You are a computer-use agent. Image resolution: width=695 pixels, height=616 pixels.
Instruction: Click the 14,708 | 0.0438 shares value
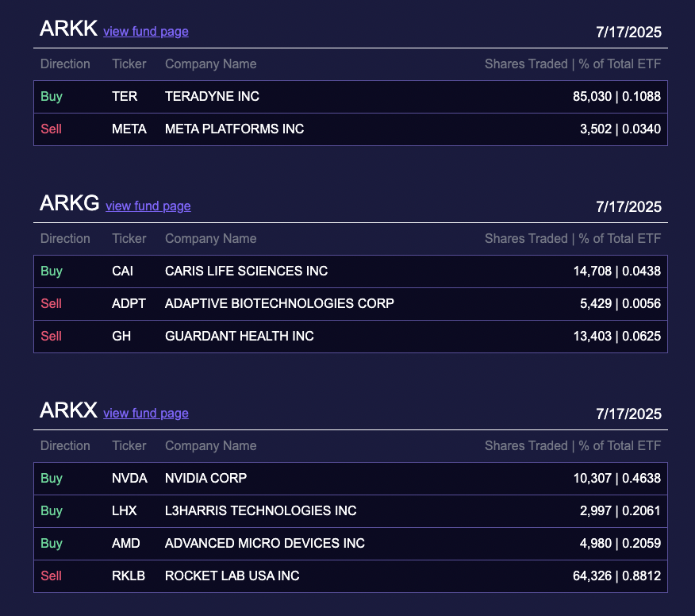(617, 271)
